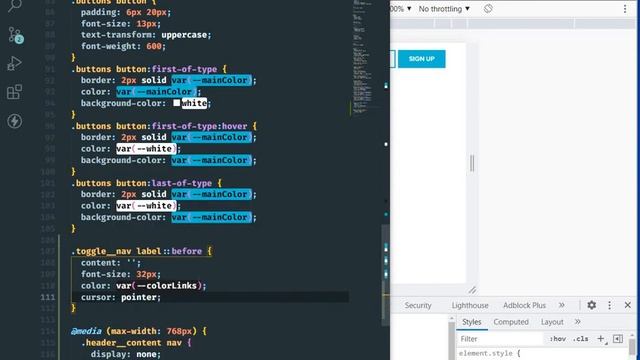Image resolution: width=640 pixels, height=360 pixels.
Task: Click the Styles pane scrollbar
Action: (632, 347)
